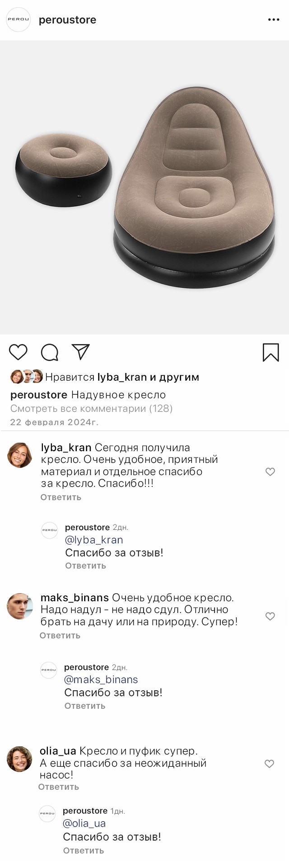This screenshot has height=868, width=289.
Task: Open the @olia_ua mention link
Action: pos(84,823)
